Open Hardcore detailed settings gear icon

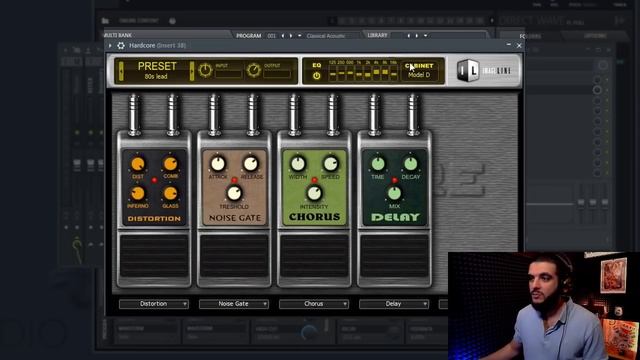point(121,46)
